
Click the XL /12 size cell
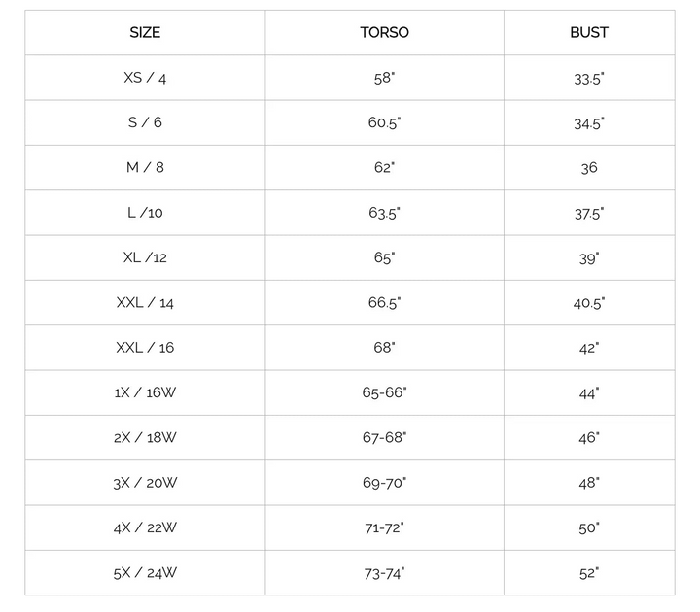(x=145, y=257)
